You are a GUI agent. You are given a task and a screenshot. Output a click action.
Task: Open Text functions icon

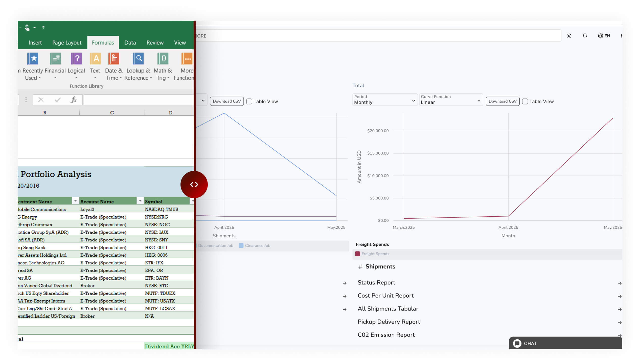[x=95, y=59]
